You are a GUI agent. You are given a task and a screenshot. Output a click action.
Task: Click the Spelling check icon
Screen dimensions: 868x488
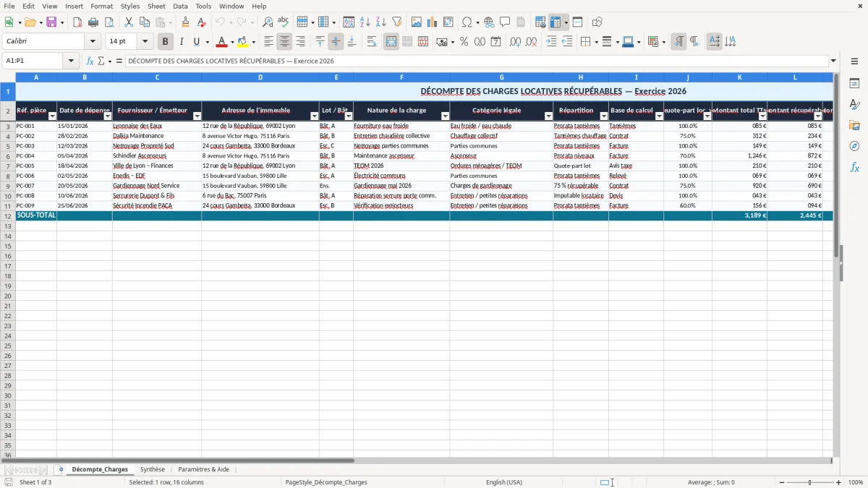click(284, 22)
